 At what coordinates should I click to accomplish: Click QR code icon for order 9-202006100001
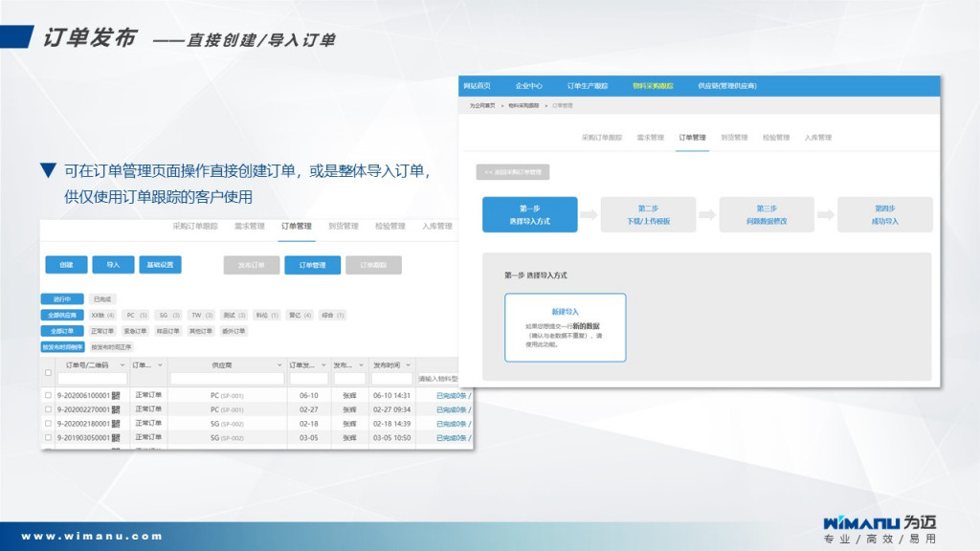pos(116,395)
